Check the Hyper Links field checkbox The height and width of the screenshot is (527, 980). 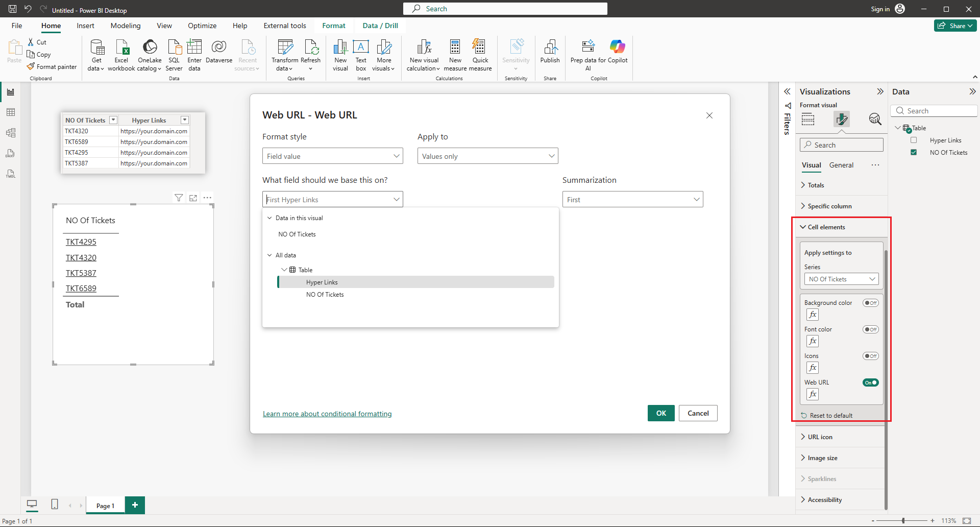pos(914,140)
